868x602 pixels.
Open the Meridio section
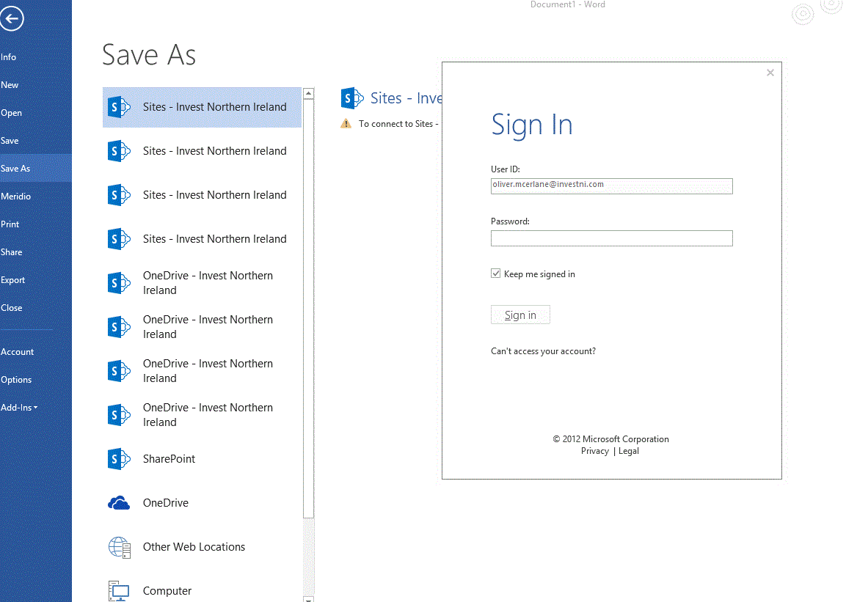tap(15, 196)
